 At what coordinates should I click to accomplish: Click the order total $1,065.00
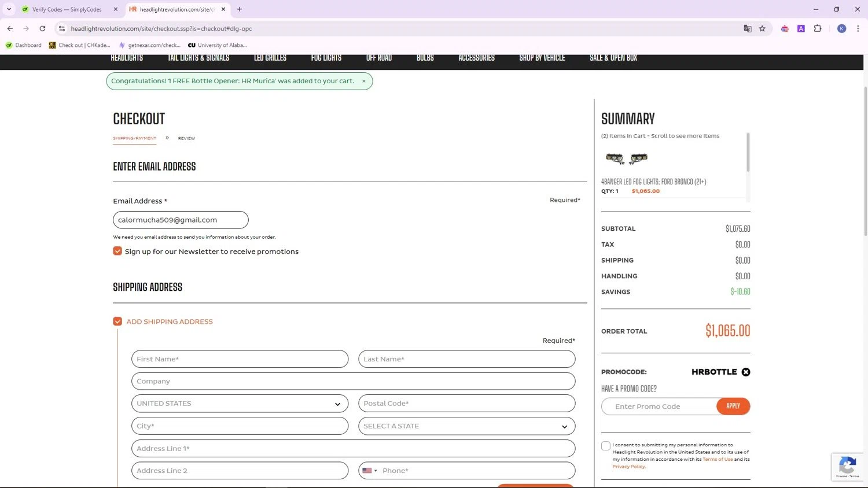(727, 331)
